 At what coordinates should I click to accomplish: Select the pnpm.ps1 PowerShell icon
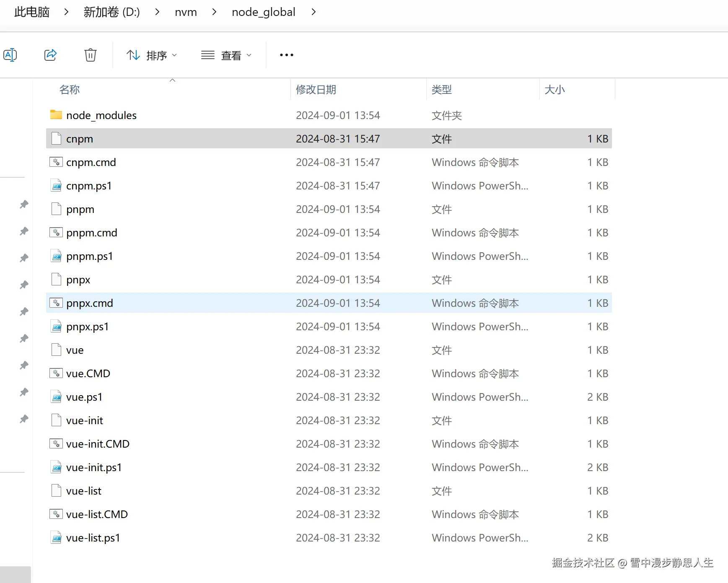(x=56, y=256)
